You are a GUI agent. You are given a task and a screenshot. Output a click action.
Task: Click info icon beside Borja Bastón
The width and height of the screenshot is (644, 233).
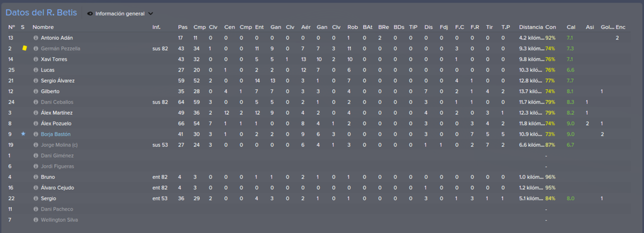36,134
